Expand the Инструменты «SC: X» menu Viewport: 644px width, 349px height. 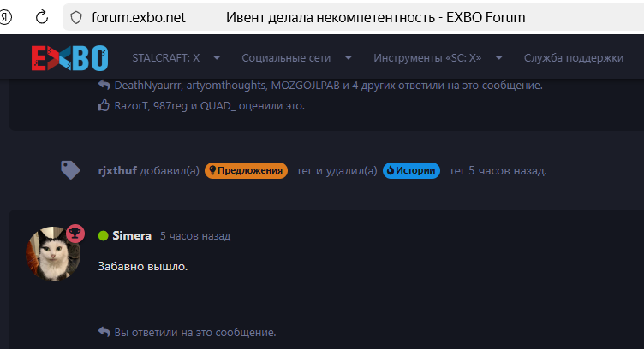[x=437, y=58]
